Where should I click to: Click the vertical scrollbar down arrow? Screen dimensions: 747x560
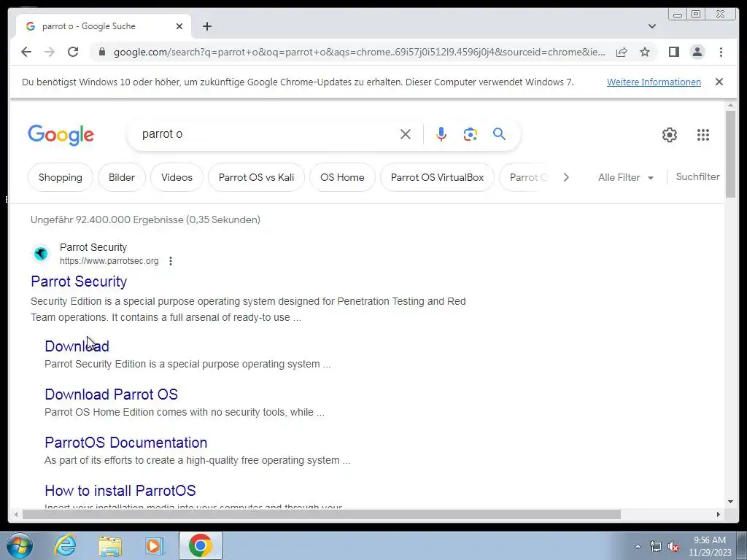pyautogui.click(x=731, y=502)
